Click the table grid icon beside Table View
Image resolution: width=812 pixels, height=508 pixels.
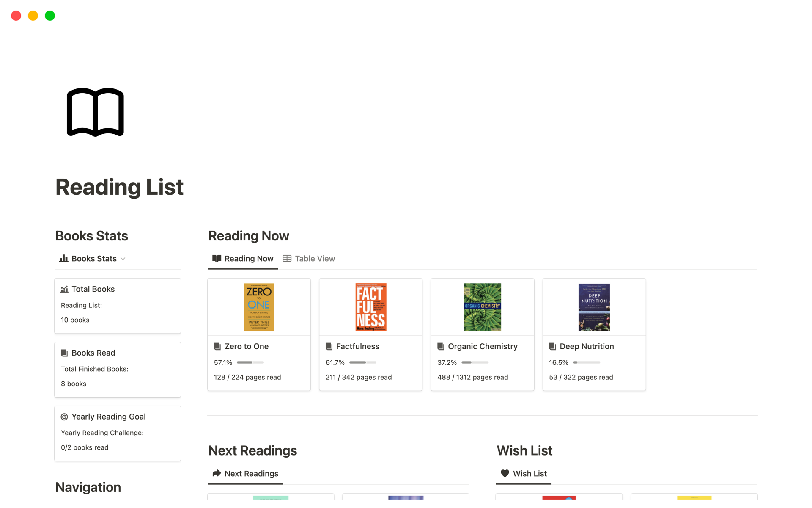[287, 258]
